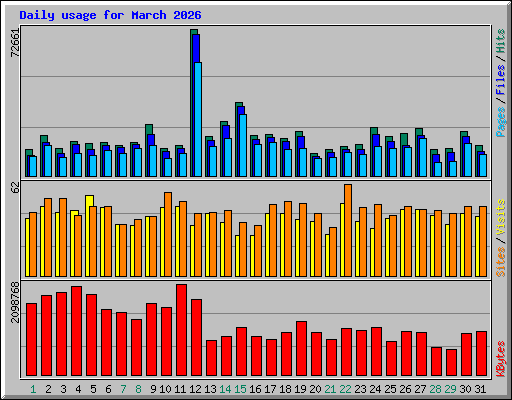
Task: Click day label 23 on the x-axis
Action: [360, 389]
